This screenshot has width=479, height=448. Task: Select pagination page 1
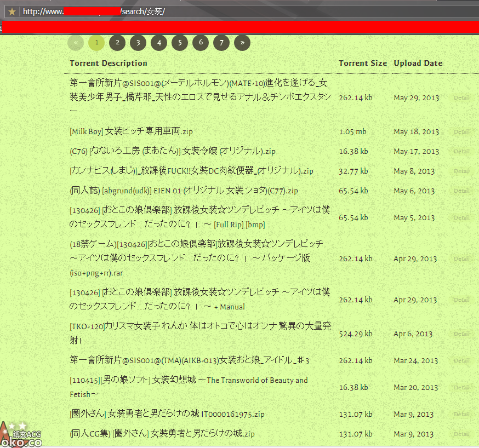click(96, 43)
